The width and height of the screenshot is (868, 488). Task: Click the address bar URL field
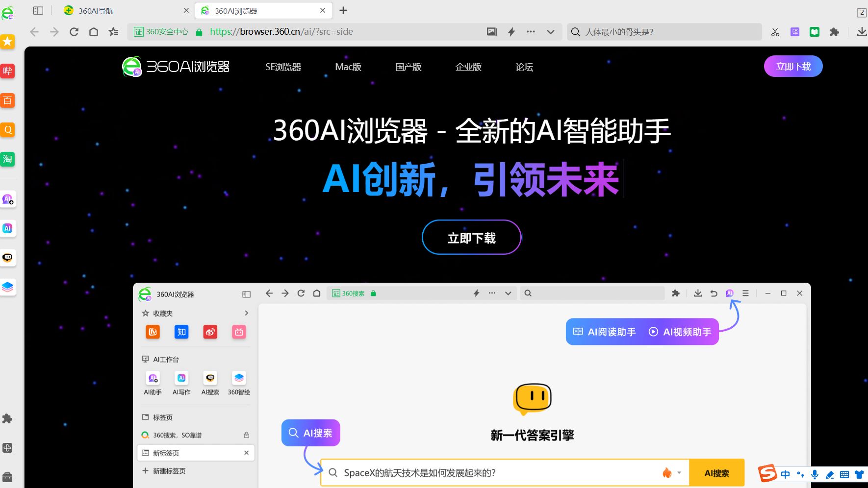pyautogui.click(x=281, y=32)
